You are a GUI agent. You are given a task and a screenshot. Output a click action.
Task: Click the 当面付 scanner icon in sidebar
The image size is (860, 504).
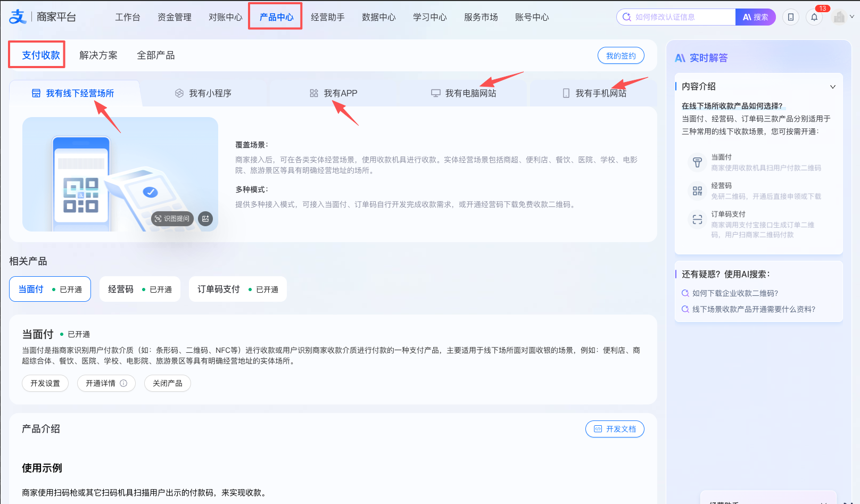point(697,162)
